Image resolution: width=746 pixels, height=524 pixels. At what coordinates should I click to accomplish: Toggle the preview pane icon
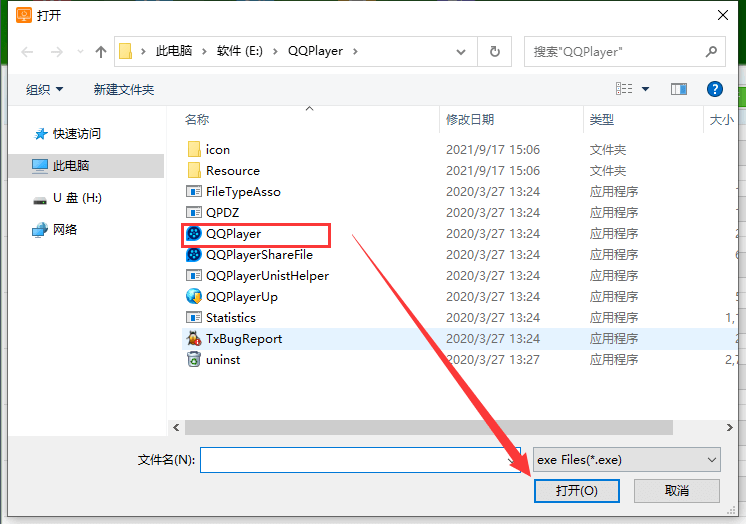[x=679, y=89]
